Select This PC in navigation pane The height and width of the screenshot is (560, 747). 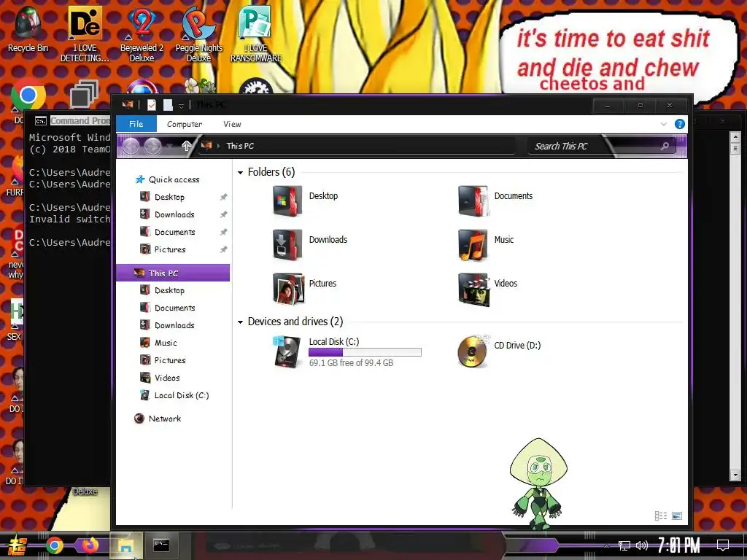(173, 273)
